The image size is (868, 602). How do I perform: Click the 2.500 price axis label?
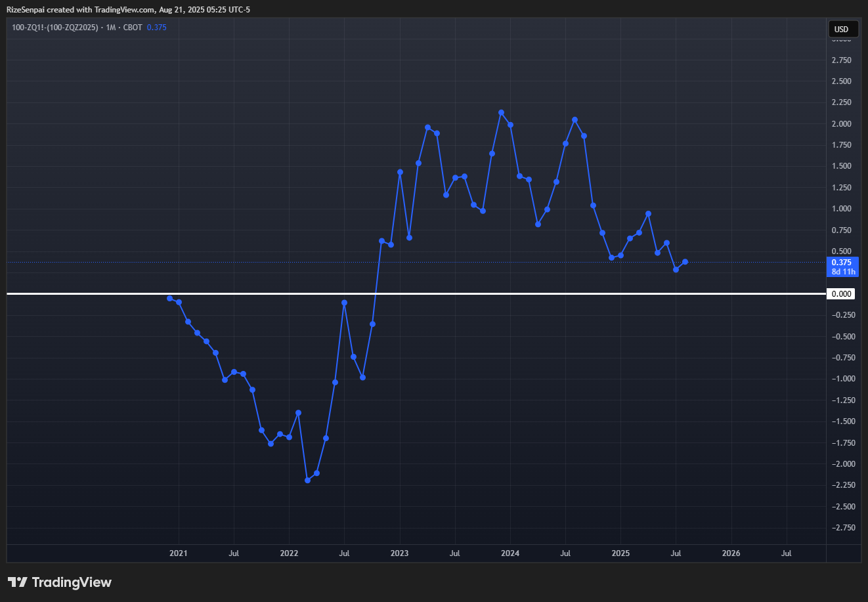tap(842, 81)
